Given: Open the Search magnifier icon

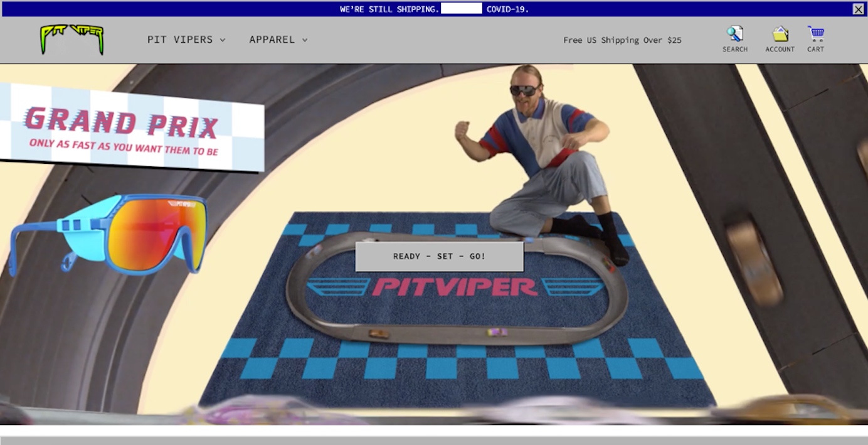Looking at the screenshot, I should (x=735, y=34).
